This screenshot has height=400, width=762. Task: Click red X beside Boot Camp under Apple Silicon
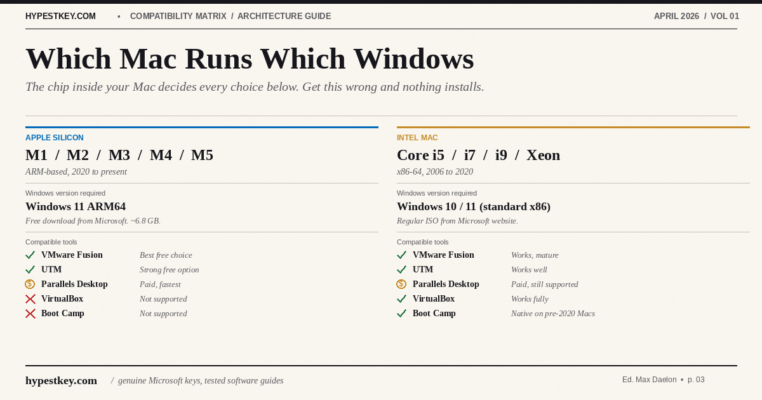[30, 313]
